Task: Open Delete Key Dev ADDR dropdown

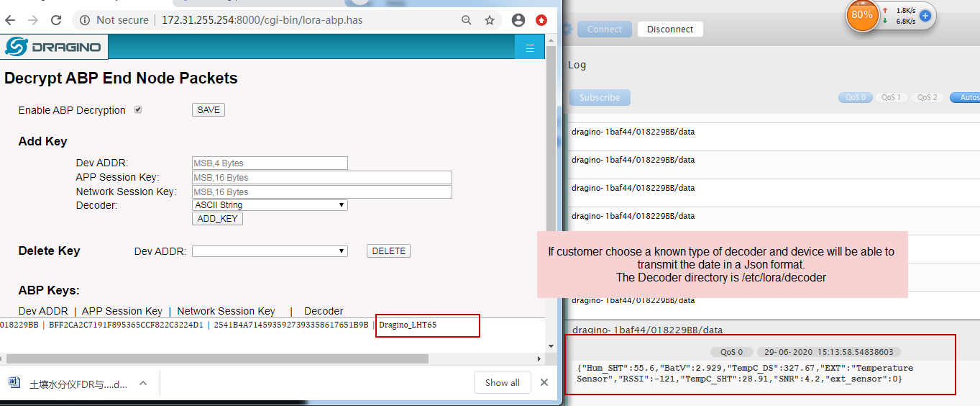Action: tap(270, 251)
